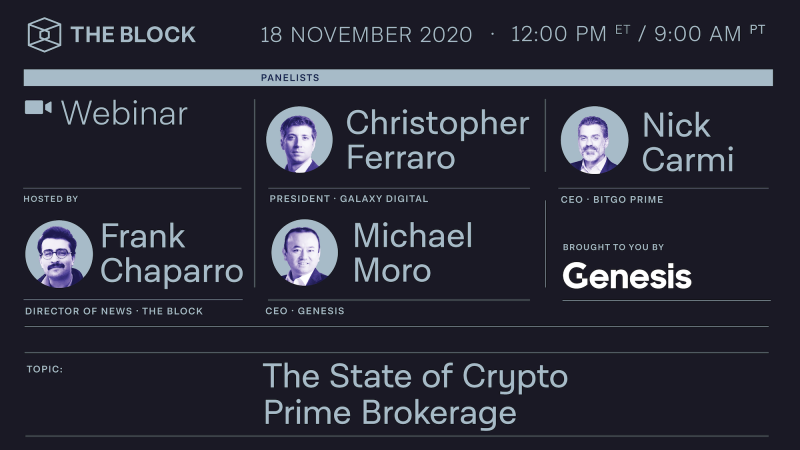Click the Panelists header bar
The height and width of the screenshot is (450, 800).
(x=398, y=78)
